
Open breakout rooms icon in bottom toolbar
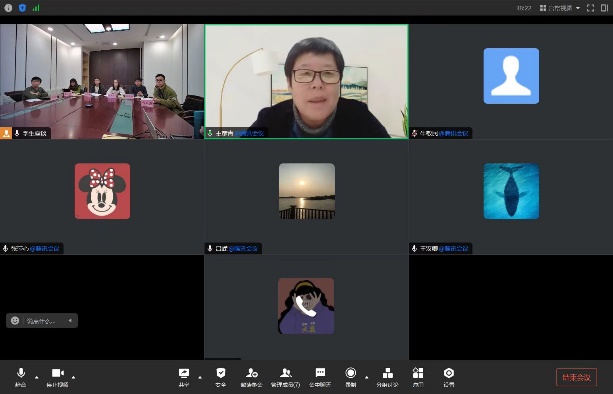tap(387, 377)
